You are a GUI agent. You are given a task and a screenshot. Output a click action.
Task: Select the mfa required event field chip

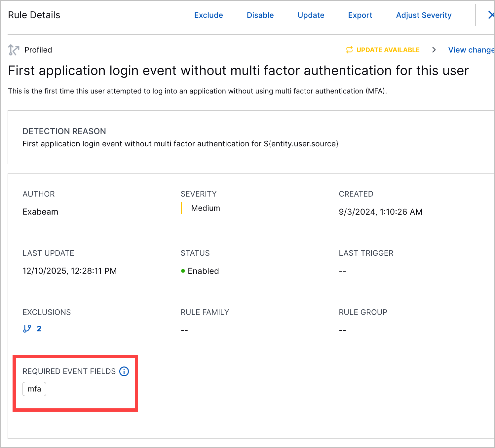click(34, 389)
